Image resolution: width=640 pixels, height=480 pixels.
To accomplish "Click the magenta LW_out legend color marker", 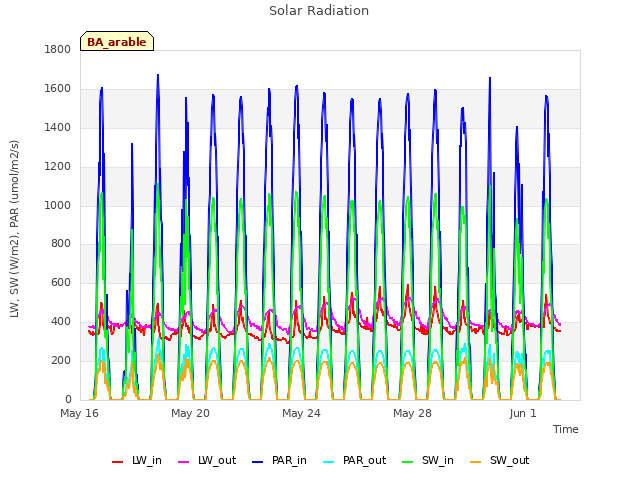I will coord(184,462).
